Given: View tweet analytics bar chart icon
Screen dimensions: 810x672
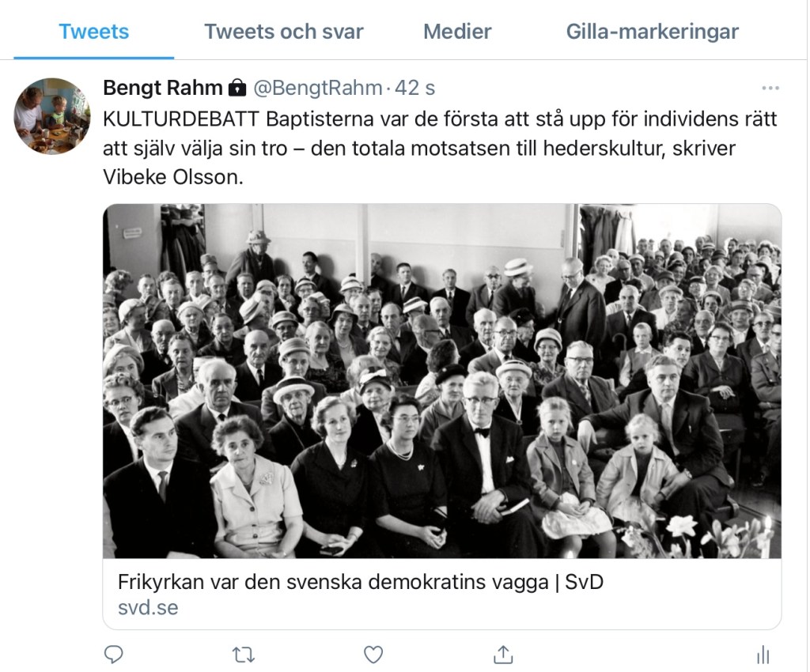Looking at the screenshot, I should pyautogui.click(x=763, y=655).
